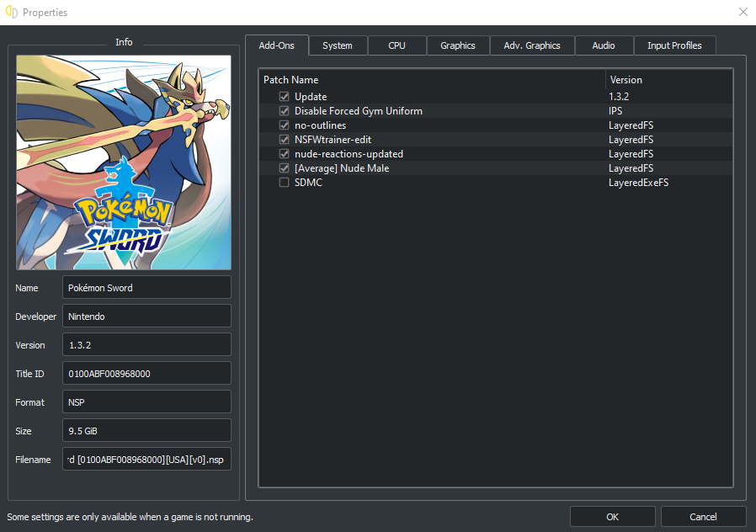Click the Title ID field
The image size is (756, 532).
(146, 374)
